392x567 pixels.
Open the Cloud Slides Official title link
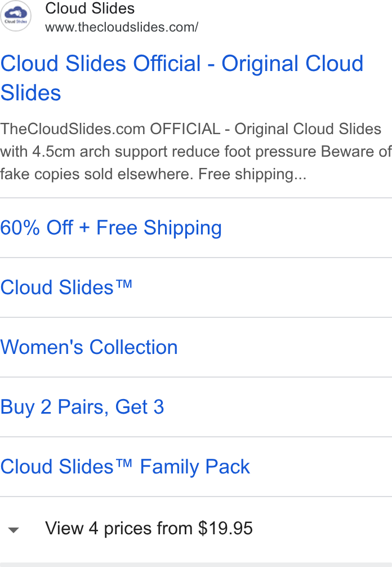pyautogui.click(x=182, y=78)
